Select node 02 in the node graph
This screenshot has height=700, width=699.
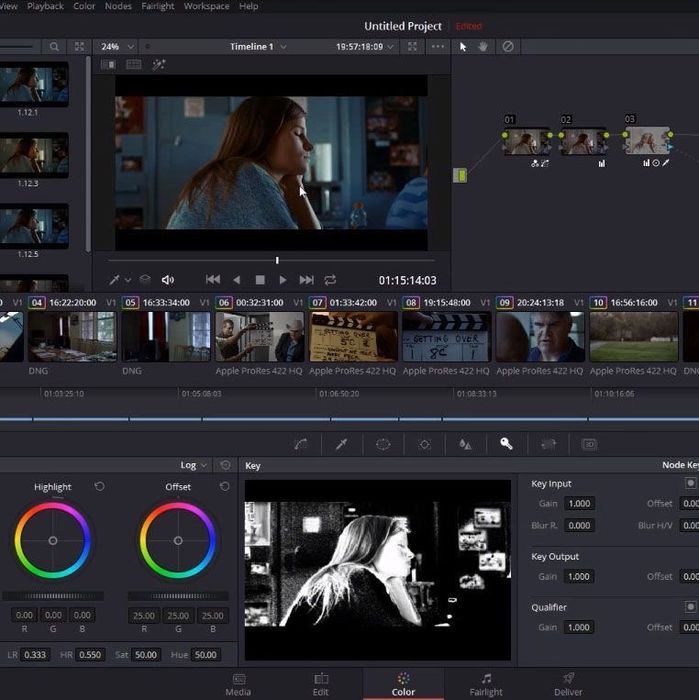point(583,142)
